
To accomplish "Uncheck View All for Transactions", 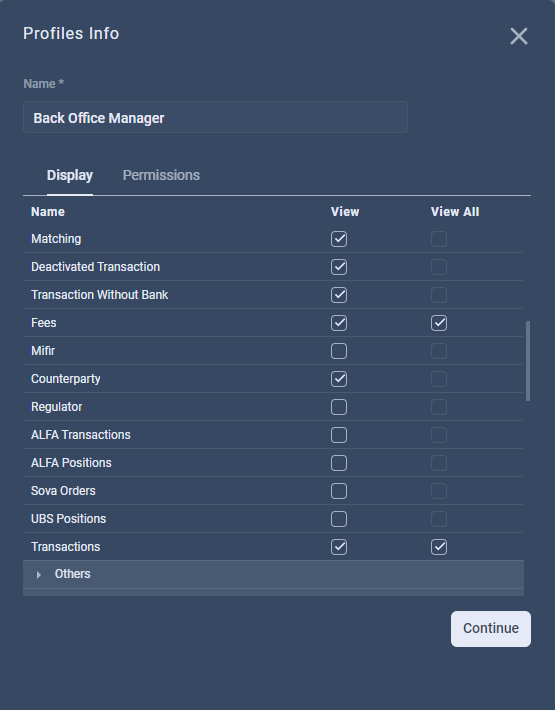I will (x=439, y=547).
